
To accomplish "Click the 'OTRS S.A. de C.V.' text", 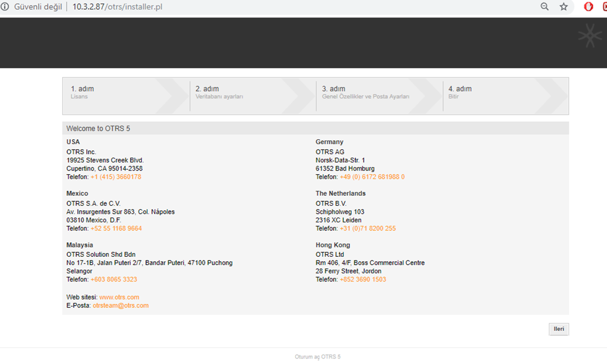I will [93, 203].
